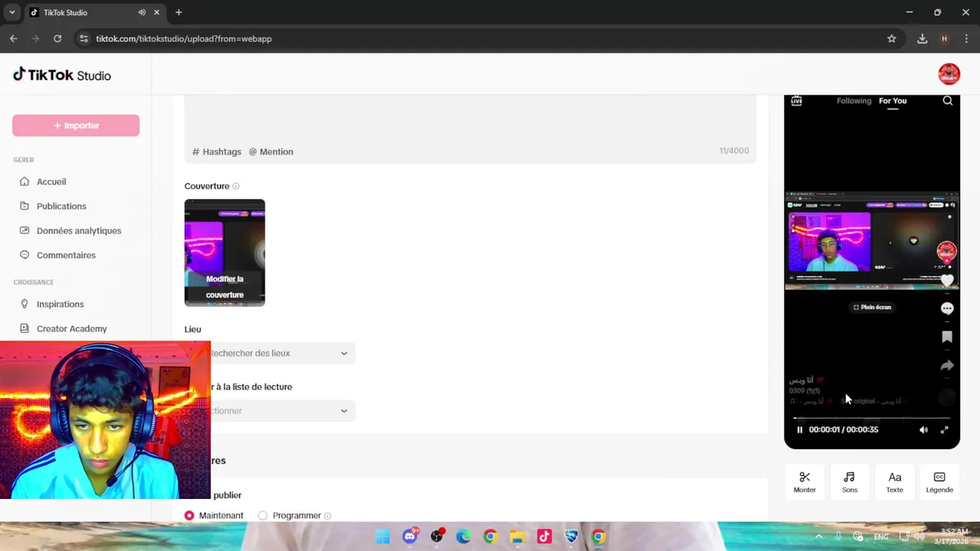Open the Chrome three-dot menu
This screenshot has height=551, width=980.
(x=966, y=38)
